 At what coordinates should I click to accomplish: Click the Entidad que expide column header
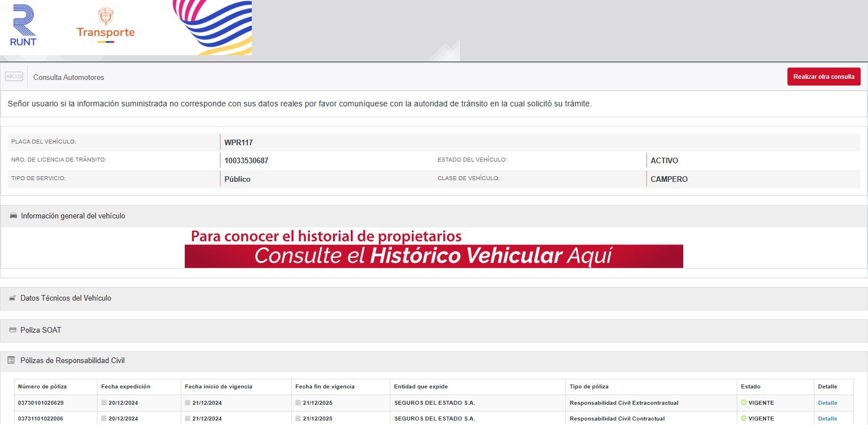point(421,387)
